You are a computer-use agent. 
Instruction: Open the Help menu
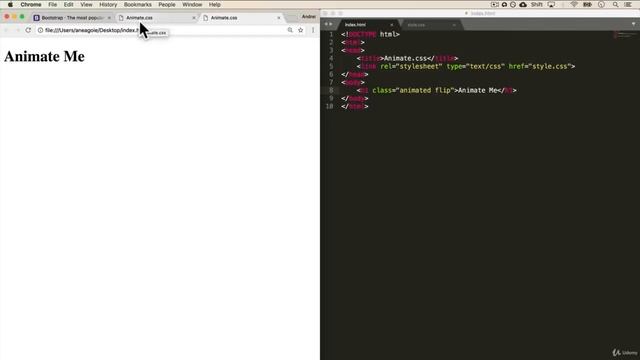(x=215, y=4)
